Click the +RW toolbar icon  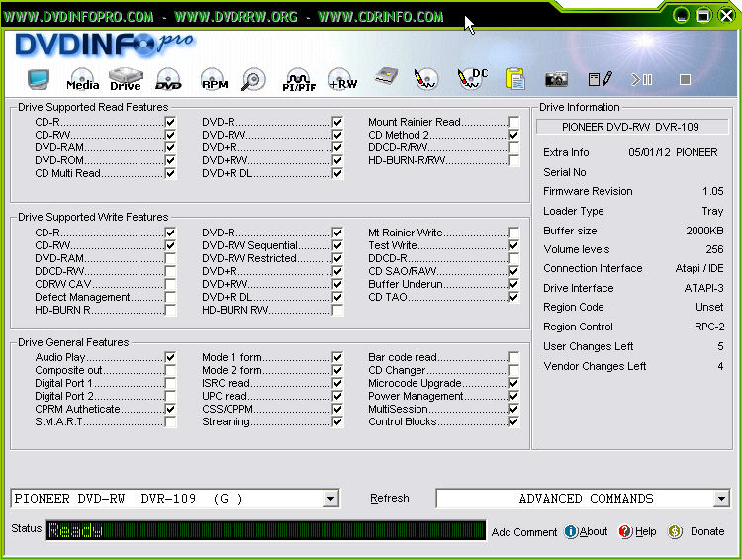pos(342,79)
